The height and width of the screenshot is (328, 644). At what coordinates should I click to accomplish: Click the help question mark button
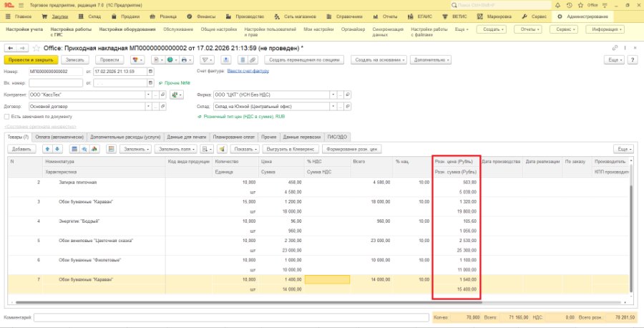coord(633,60)
